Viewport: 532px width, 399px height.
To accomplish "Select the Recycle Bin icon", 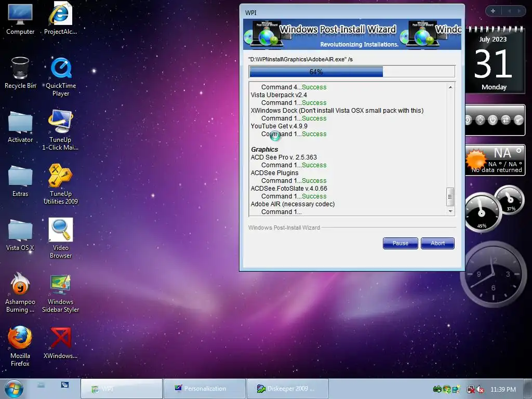I will pyautogui.click(x=20, y=73).
